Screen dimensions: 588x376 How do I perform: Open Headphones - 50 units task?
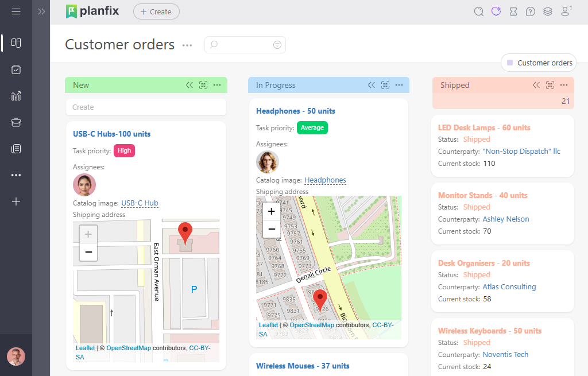click(296, 111)
